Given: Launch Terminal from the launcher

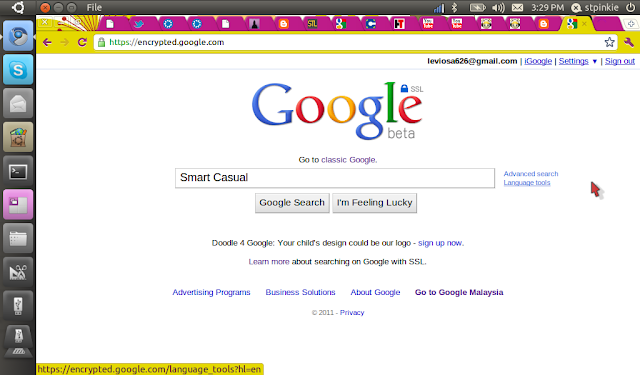Looking at the screenshot, I should coord(18,171).
